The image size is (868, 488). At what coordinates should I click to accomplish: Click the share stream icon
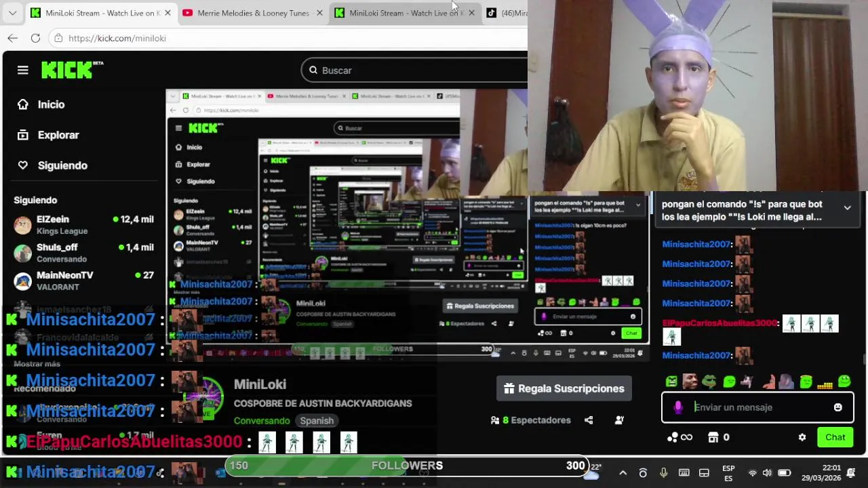(589, 420)
